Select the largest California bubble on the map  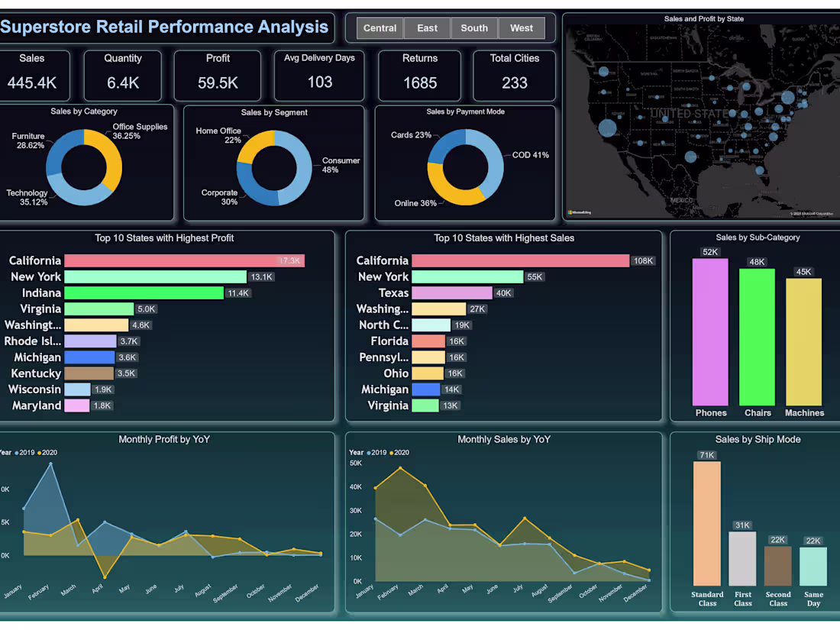tap(607, 128)
